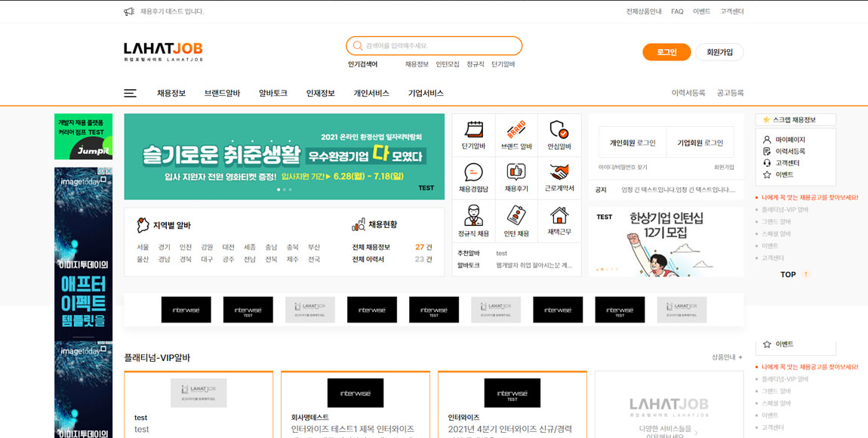Open 채용경험담 speech bubble icon
This screenshot has width=868, height=438.
click(473, 172)
